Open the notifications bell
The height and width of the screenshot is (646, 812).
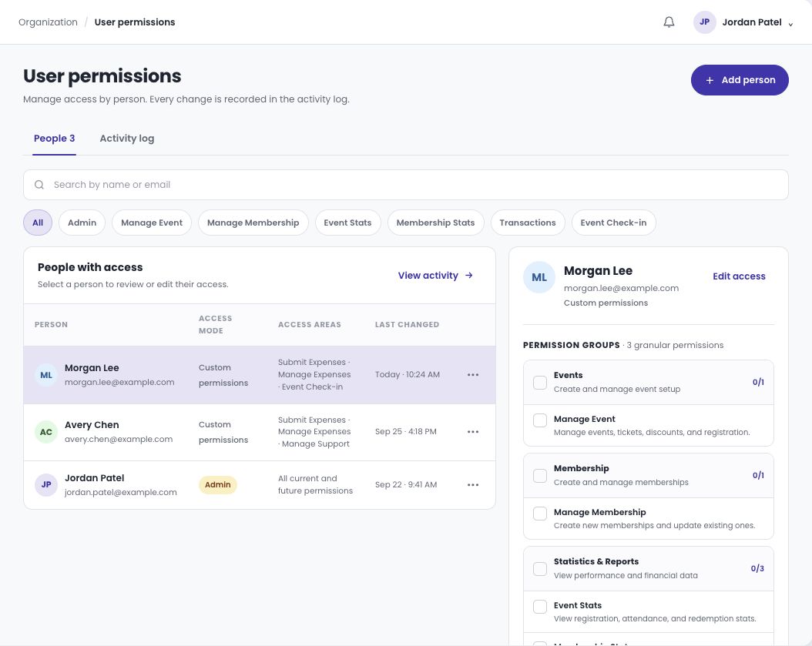tap(669, 22)
